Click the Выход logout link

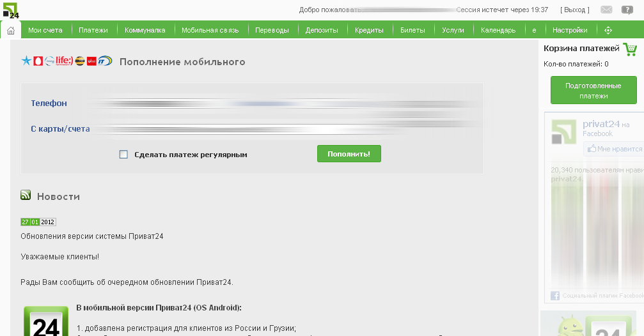575,10
